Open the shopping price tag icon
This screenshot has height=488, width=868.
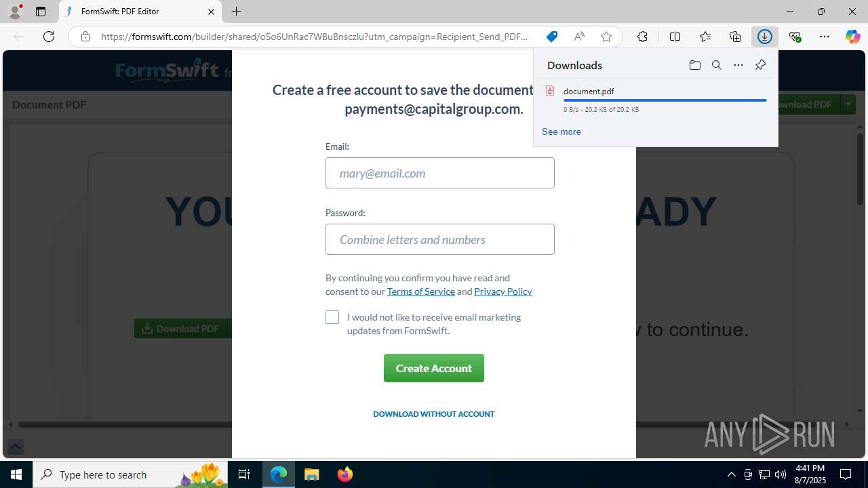point(552,37)
